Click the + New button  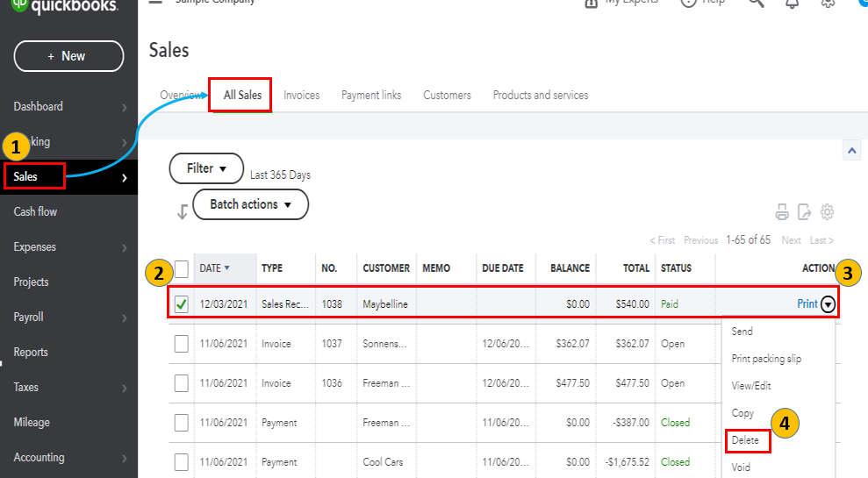coord(68,56)
